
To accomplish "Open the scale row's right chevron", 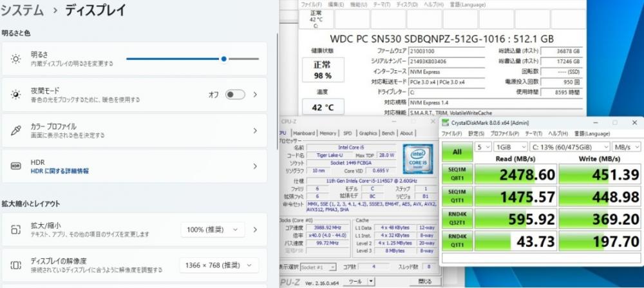I will pyautogui.click(x=255, y=229).
